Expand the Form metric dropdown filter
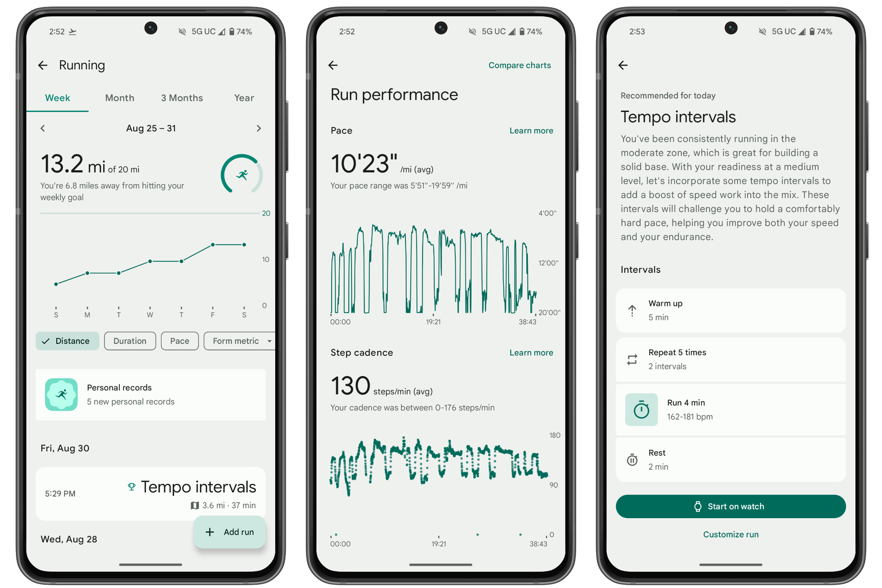This screenshot has width=882, height=588. pos(241,341)
